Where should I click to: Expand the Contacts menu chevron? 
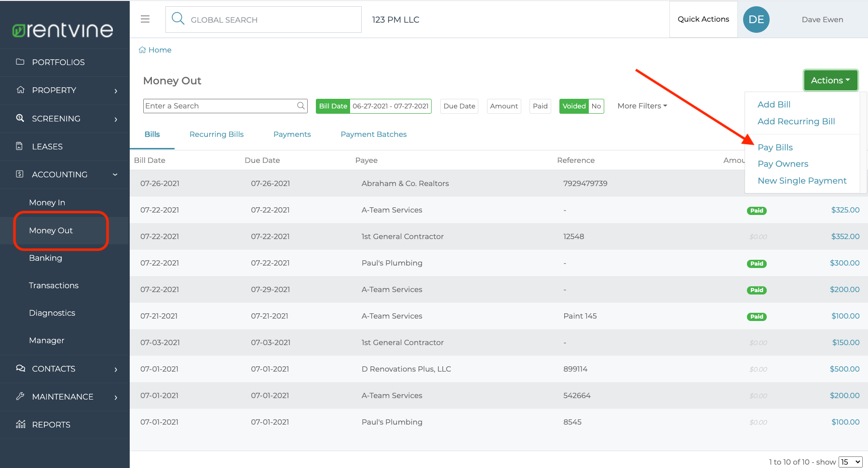pyautogui.click(x=116, y=369)
